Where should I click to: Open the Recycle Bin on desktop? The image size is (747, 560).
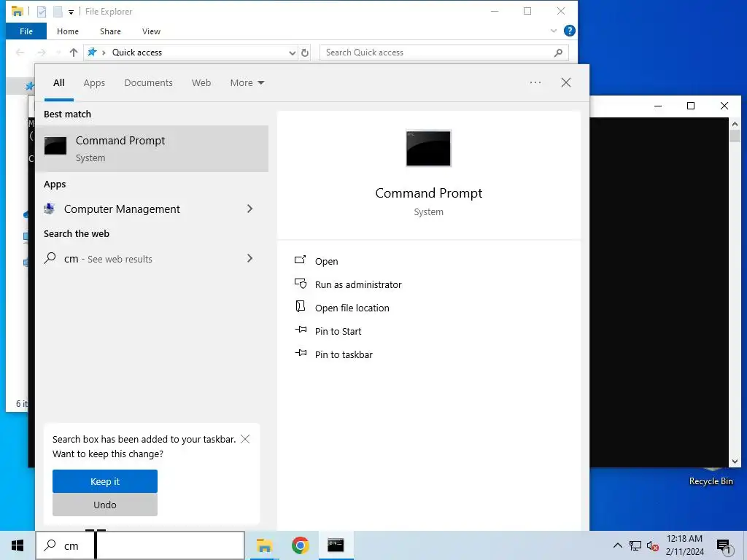(711, 476)
